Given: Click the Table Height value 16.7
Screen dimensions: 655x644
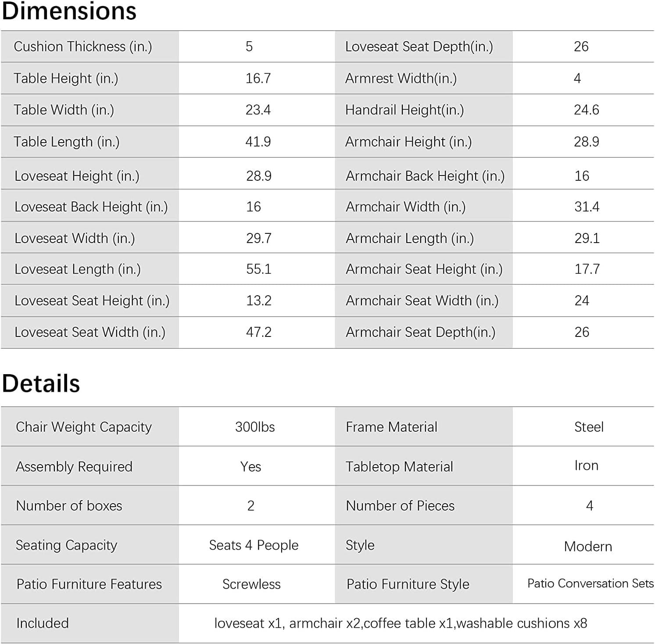Looking at the screenshot, I should click(258, 79).
